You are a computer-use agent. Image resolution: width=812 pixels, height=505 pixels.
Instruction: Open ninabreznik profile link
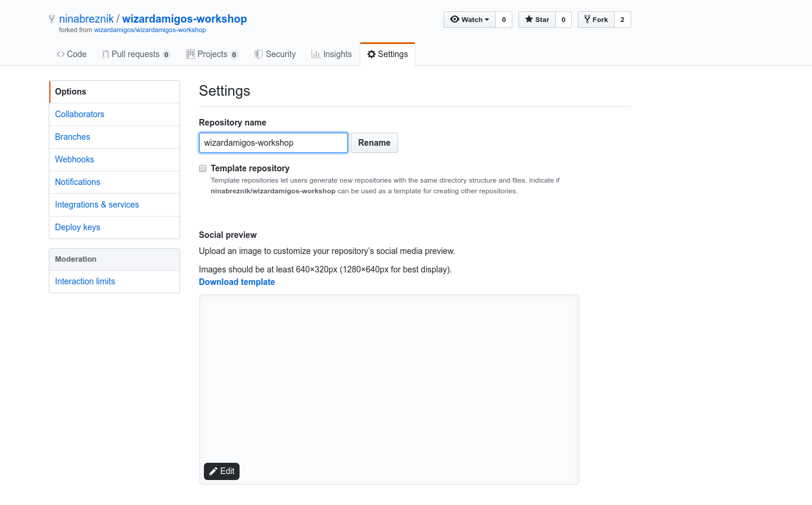pos(86,19)
